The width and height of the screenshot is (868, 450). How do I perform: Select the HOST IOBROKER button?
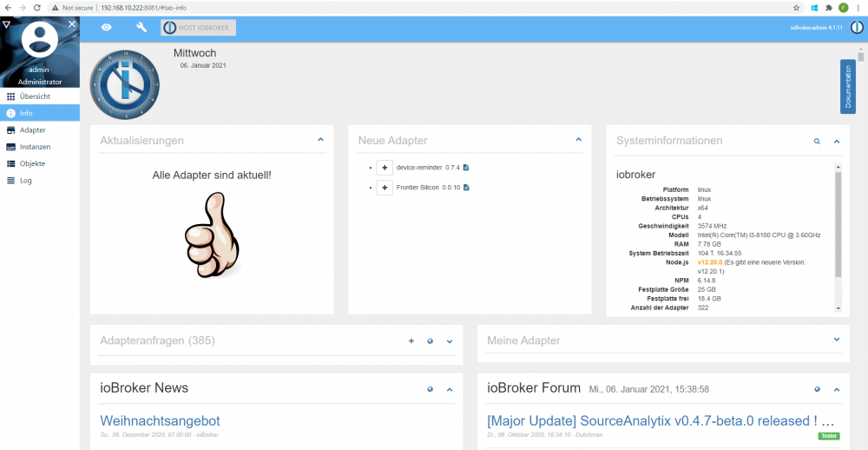[x=198, y=28]
